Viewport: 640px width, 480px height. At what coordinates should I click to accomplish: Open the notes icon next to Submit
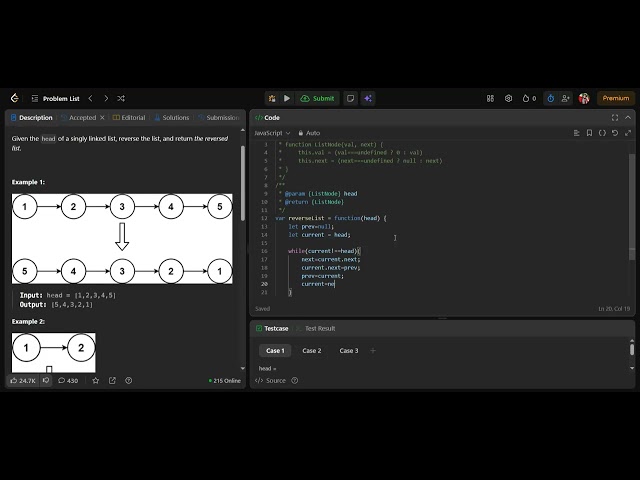click(x=350, y=98)
